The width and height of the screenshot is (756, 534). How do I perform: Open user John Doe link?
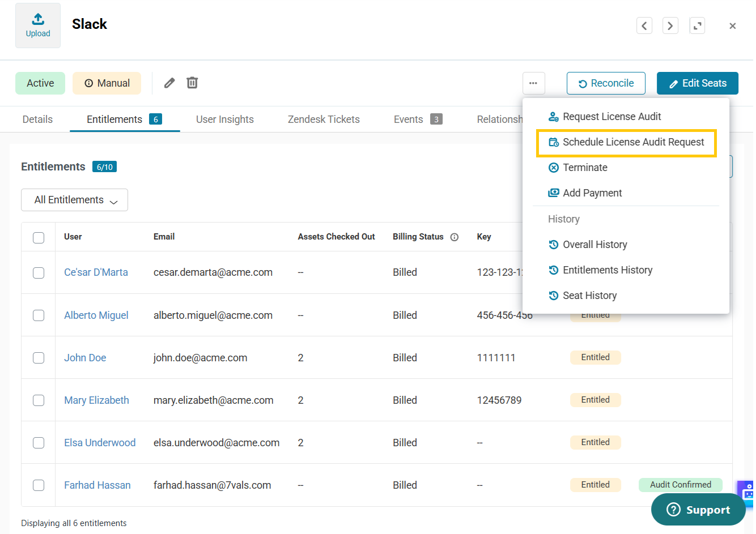tap(85, 358)
